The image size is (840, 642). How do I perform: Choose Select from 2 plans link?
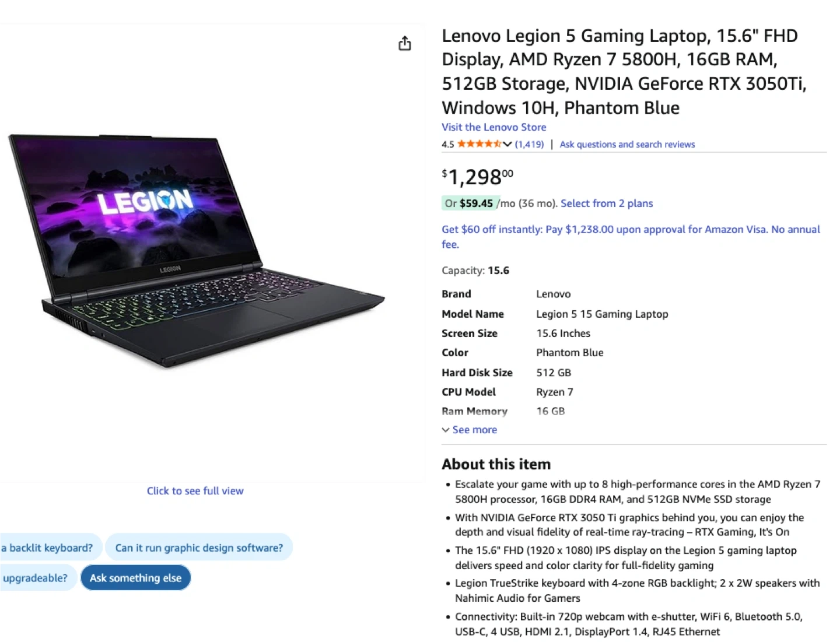(x=607, y=204)
